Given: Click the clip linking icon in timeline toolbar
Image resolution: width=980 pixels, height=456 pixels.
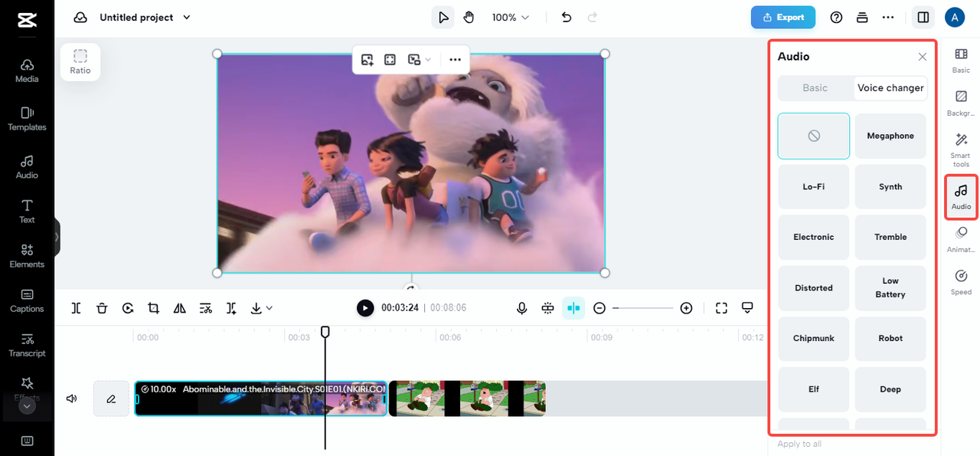Looking at the screenshot, I should click(x=547, y=308).
